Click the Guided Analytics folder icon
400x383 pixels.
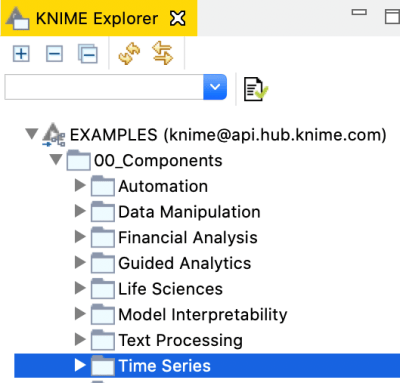[x=103, y=263]
